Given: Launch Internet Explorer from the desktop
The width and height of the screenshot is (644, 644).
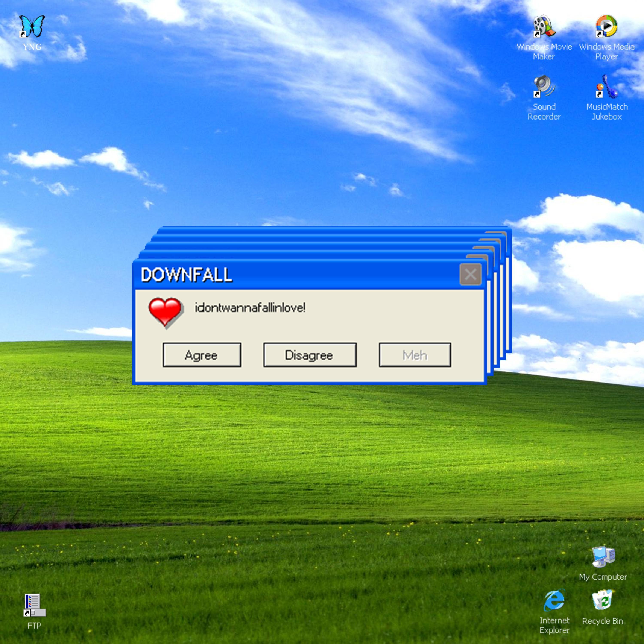Looking at the screenshot, I should [554, 600].
